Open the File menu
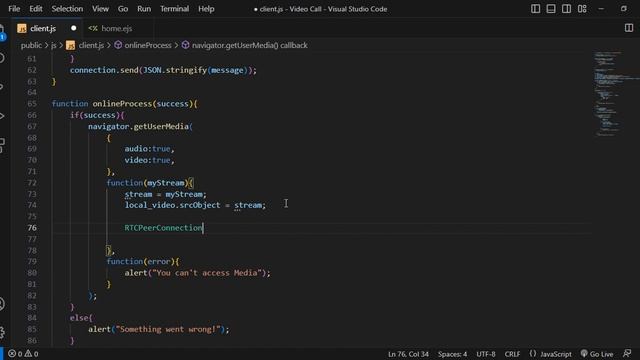This screenshot has height=360, width=640. click(14, 9)
